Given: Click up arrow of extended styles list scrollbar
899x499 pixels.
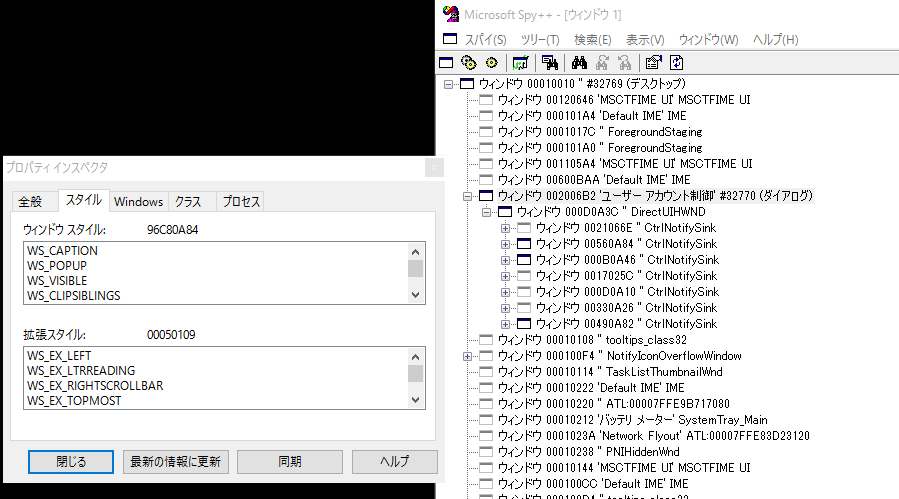Looking at the screenshot, I should (416, 356).
